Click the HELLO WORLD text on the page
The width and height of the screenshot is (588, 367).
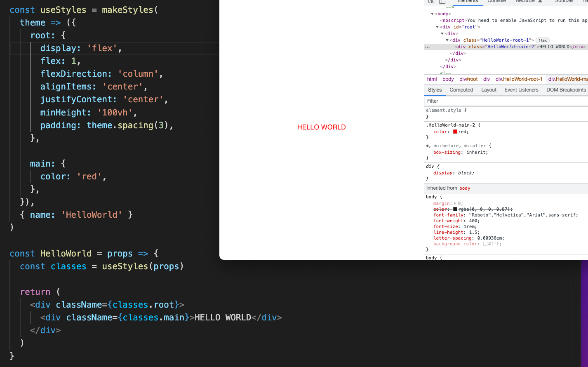click(x=321, y=127)
